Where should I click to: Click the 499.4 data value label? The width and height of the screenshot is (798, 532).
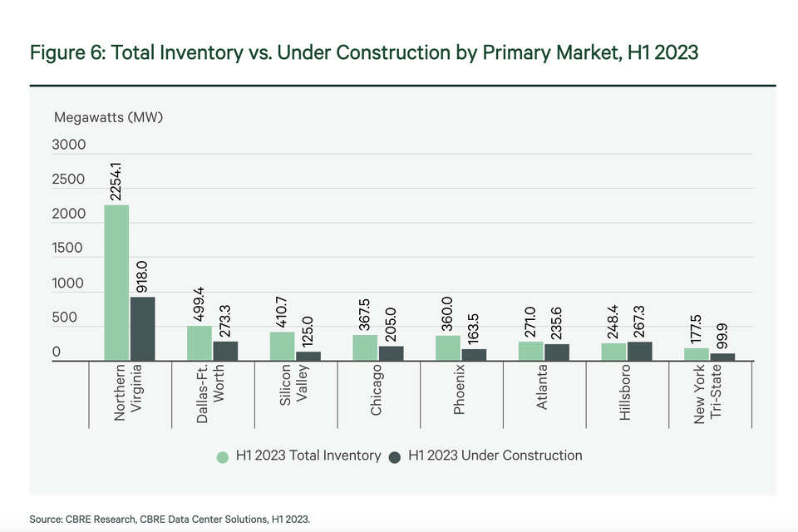pyautogui.click(x=199, y=304)
